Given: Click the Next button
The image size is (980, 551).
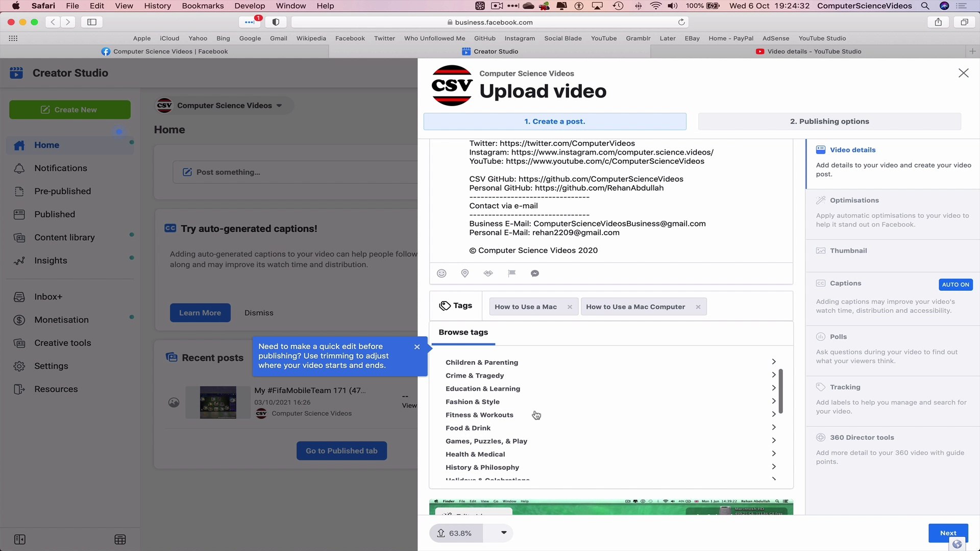Looking at the screenshot, I should tap(948, 533).
